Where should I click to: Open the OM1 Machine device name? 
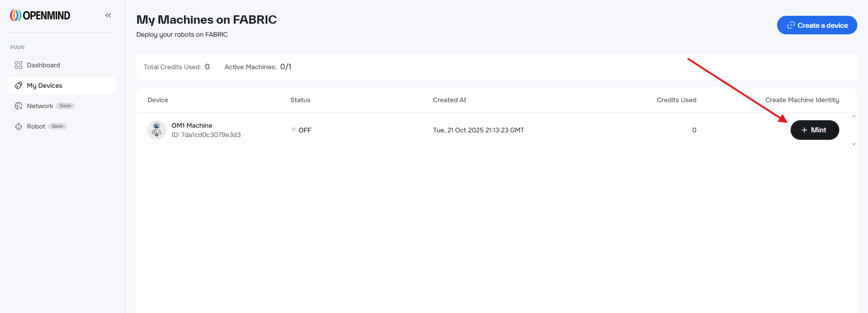(x=192, y=125)
